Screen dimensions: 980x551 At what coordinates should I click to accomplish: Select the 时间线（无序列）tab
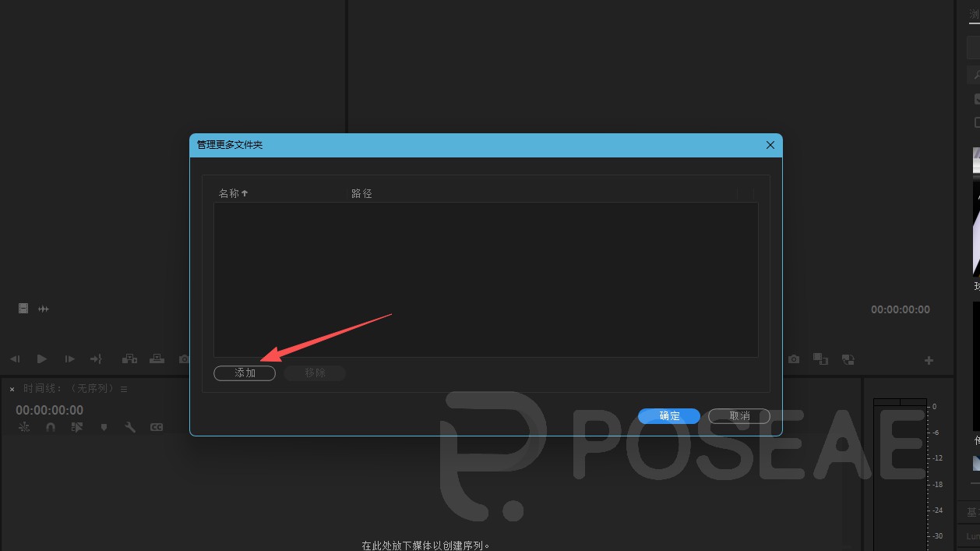70,388
